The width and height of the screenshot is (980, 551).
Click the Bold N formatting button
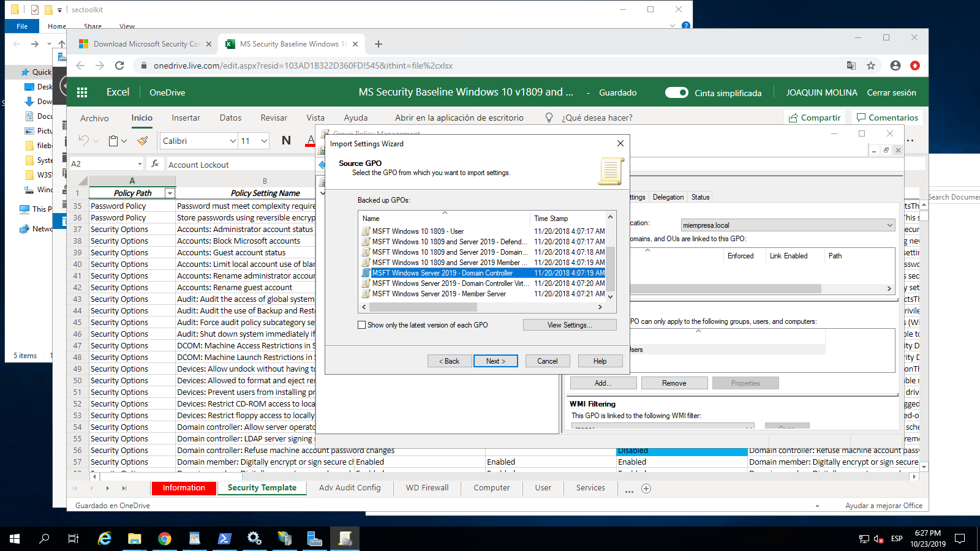tap(286, 141)
